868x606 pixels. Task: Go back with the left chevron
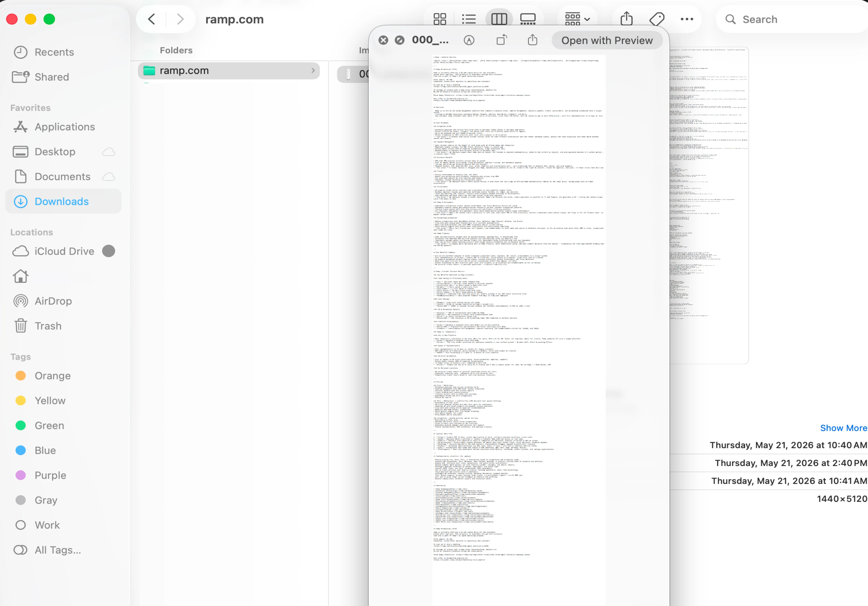coord(152,19)
